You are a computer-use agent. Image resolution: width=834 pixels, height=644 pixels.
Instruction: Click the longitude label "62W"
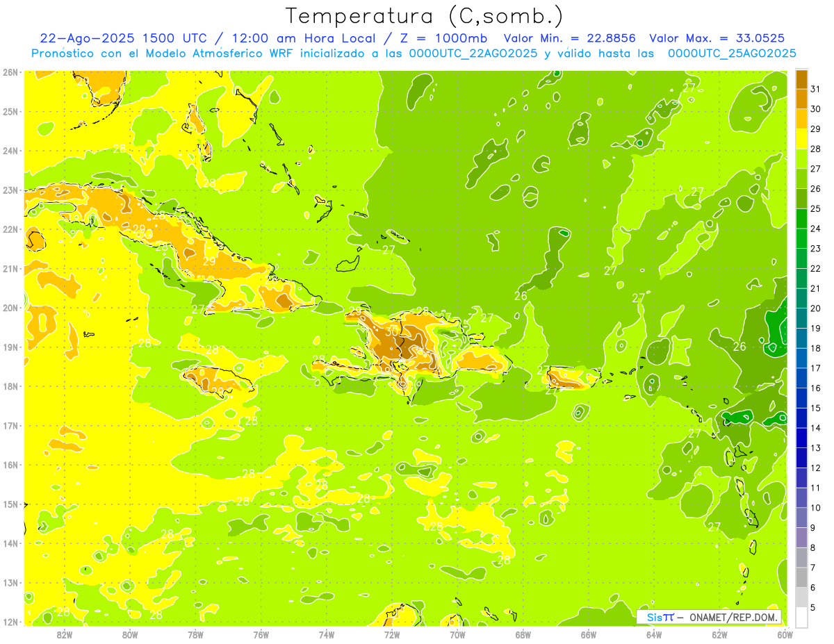click(x=719, y=634)
